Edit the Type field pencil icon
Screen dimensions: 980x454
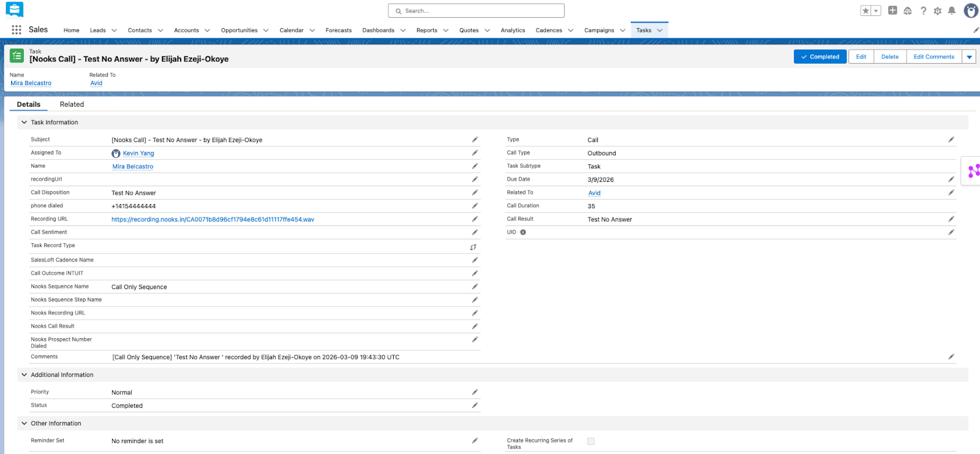pos(951,140)
